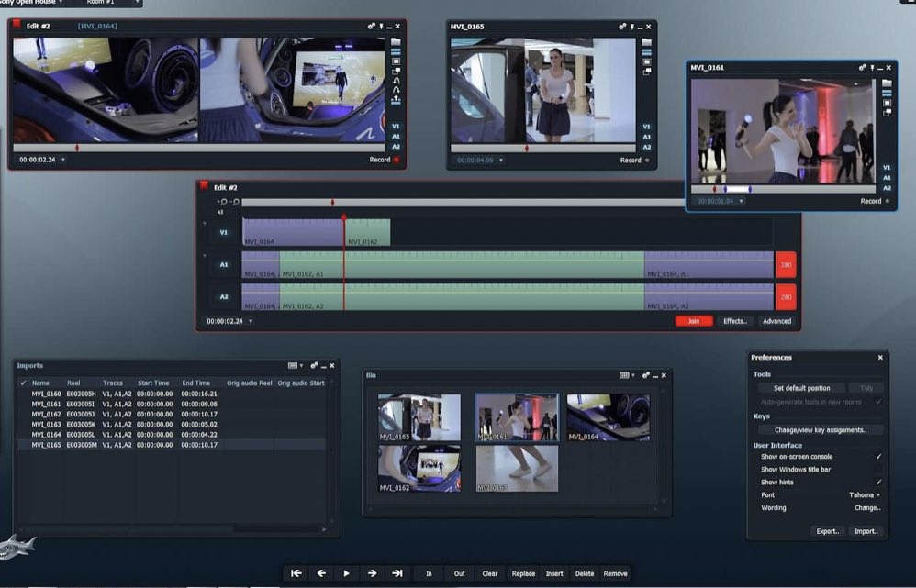Jump to the end transport button
The image size is (916, 588).
click(397, 573)
